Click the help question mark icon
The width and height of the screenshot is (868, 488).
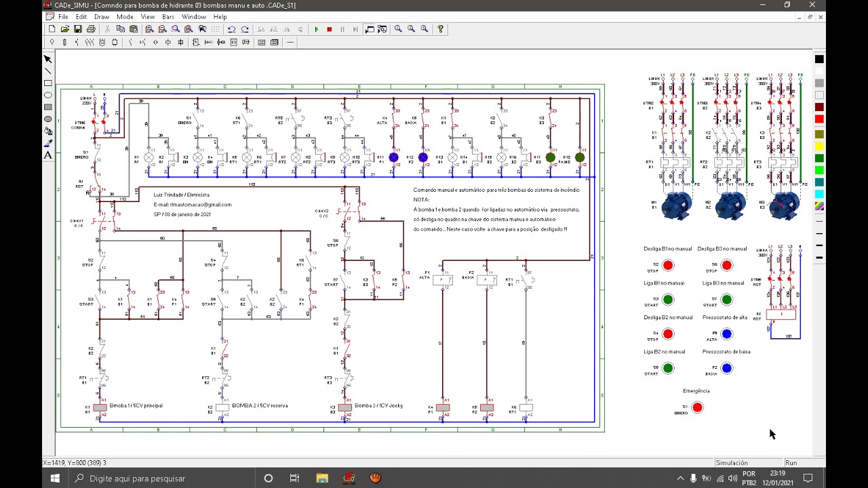pos(440,29)
